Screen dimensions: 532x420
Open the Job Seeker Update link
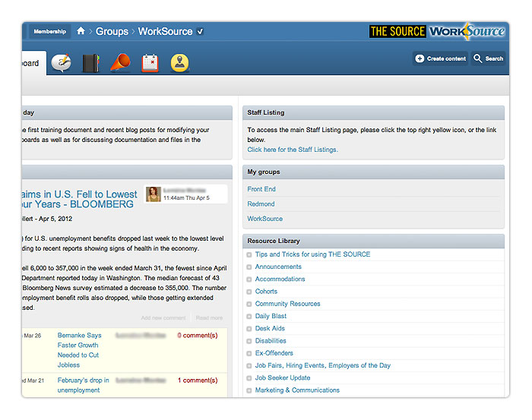point(283,377)
